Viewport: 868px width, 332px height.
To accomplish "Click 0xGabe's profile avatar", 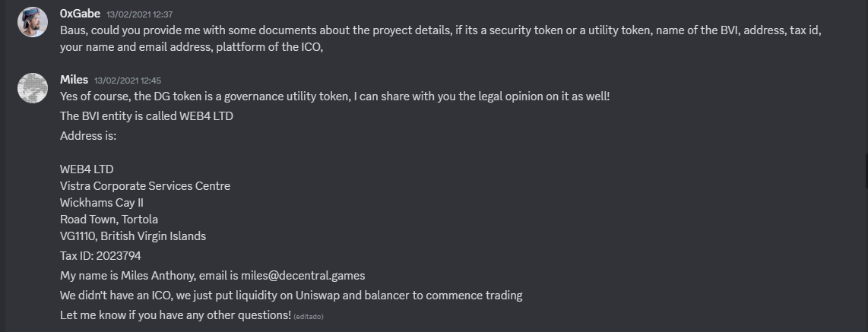I will pos(33,22).
